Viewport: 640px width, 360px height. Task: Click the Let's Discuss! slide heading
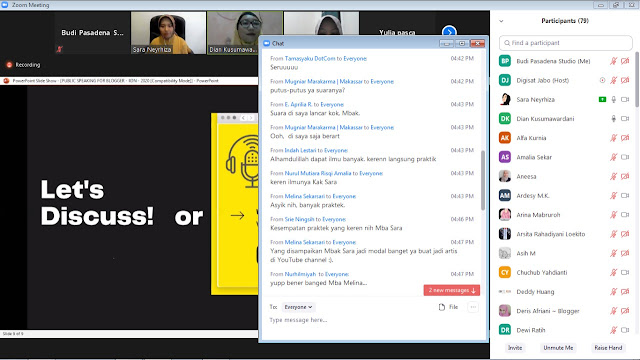click(x=97, y=202)
